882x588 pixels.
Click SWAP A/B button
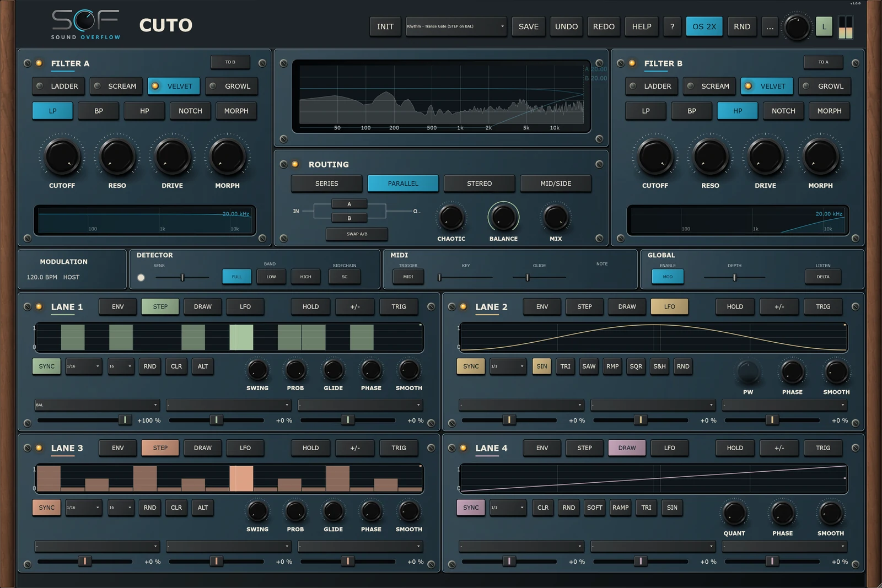pos(357,234)
